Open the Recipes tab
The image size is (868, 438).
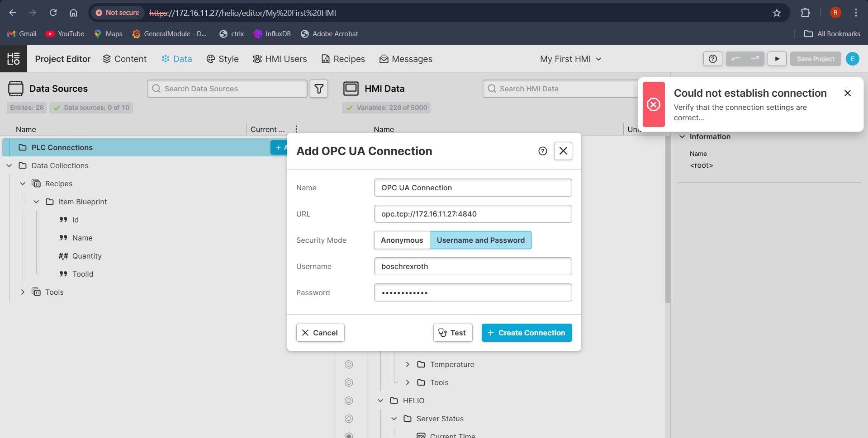tap(343, 59)
